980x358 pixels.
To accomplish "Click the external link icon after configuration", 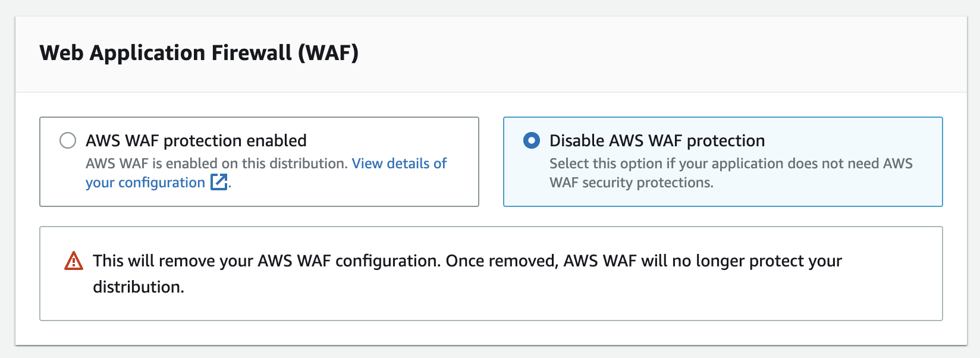I will click(x=219, y=182).
